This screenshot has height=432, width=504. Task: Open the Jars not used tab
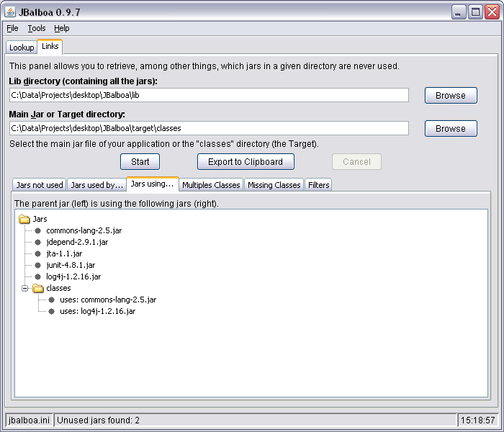point(39,185)
